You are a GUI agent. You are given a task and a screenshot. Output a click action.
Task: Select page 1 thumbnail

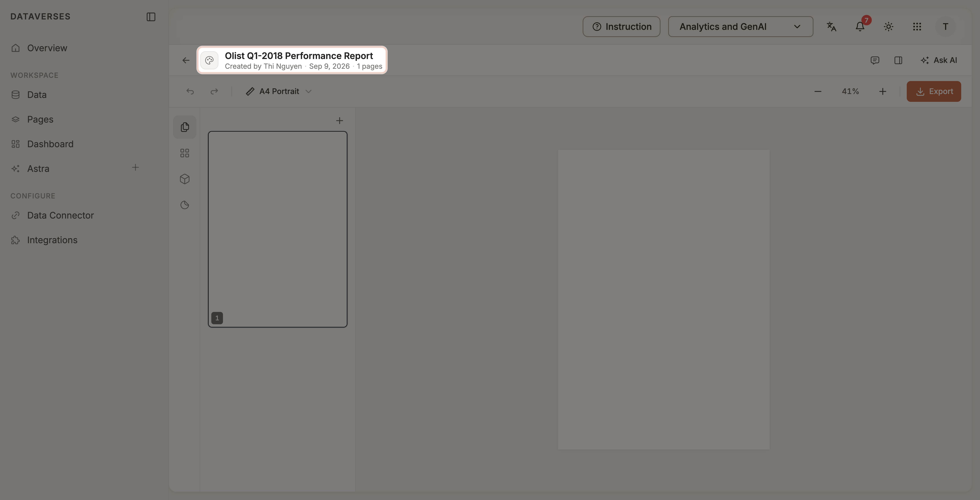[x=277, y=229]
